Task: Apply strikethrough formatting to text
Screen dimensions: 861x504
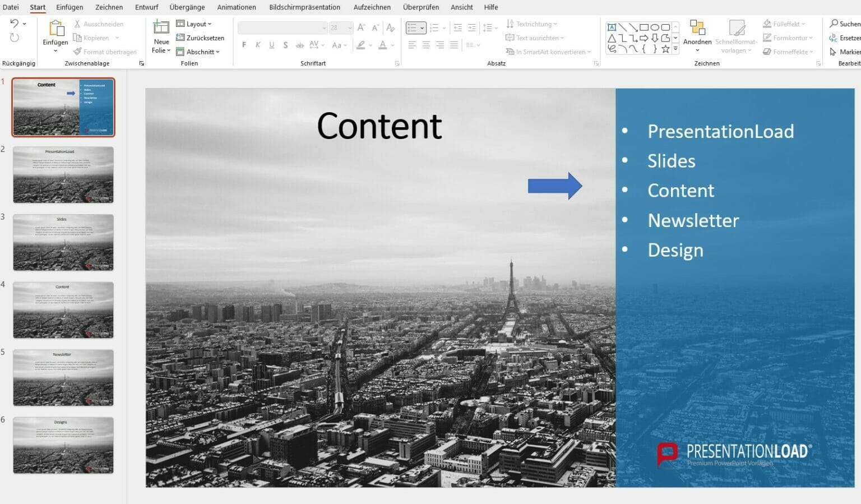Action: point(300,45)
